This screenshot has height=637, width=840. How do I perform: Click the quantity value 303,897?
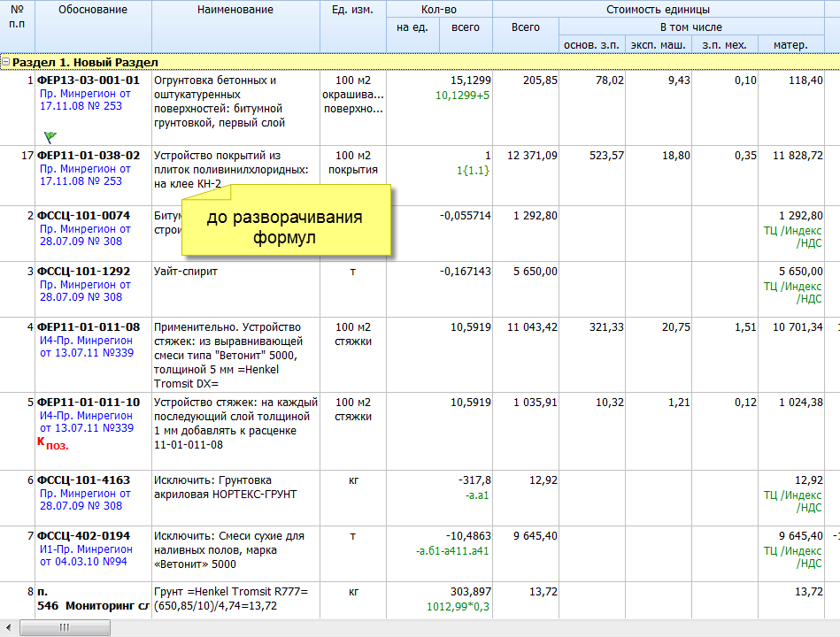[470, 592]
